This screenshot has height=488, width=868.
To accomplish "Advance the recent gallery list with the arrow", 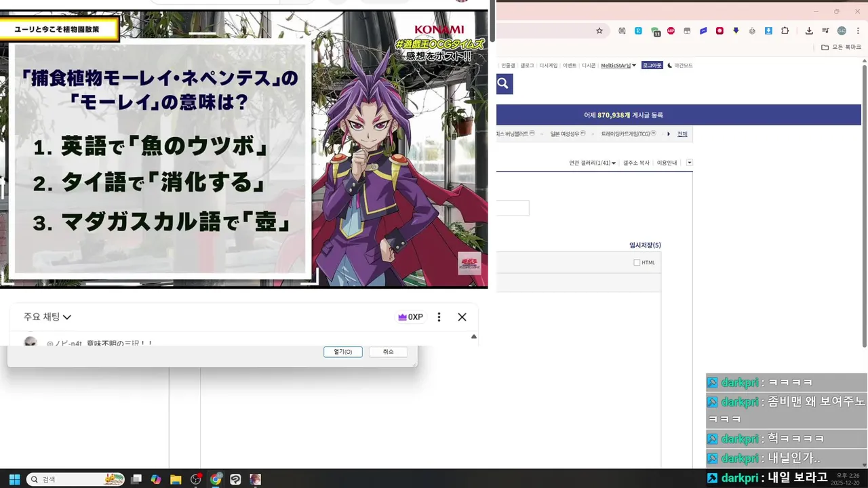I will [669, 134].
